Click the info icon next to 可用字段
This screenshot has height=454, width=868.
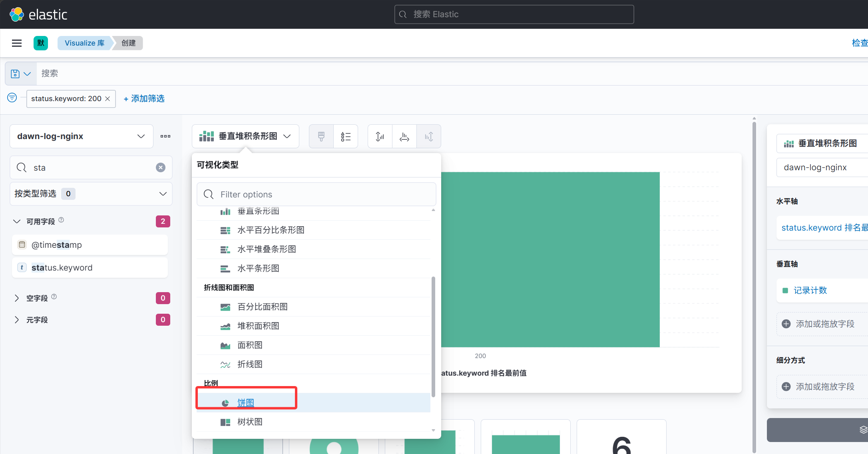pyautogui.click(x=61, y=220)
